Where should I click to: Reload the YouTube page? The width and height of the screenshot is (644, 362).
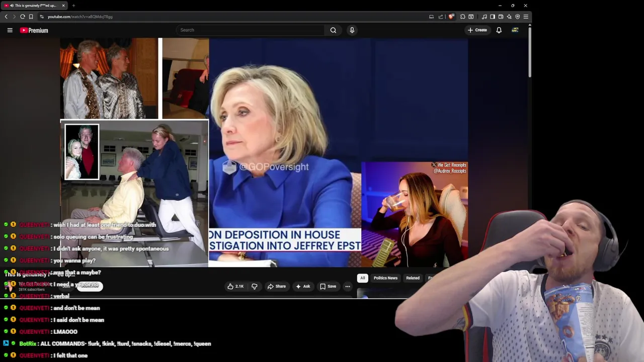point(23,17)
